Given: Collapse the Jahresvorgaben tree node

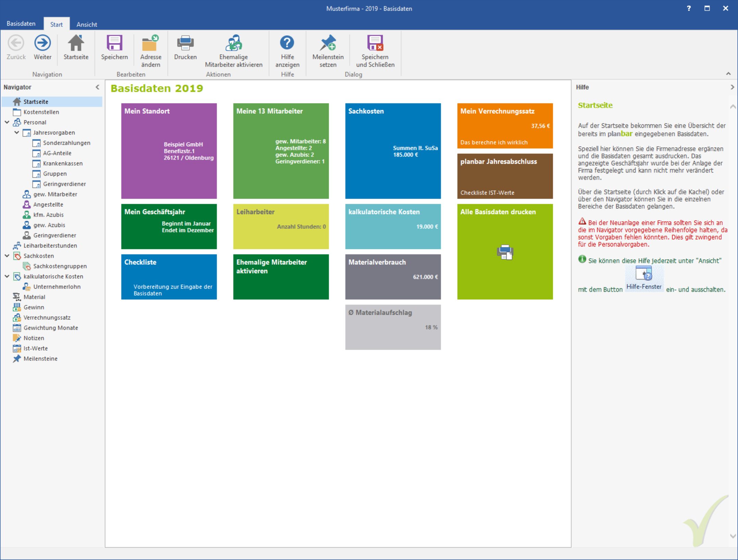Looking at the screenshot, I should (x=16, y=133).
